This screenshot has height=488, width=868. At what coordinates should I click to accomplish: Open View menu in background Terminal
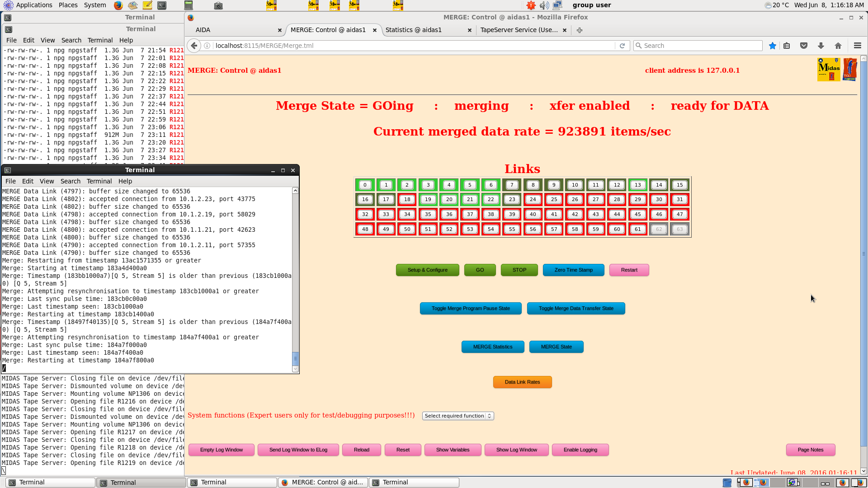point(47,40)
